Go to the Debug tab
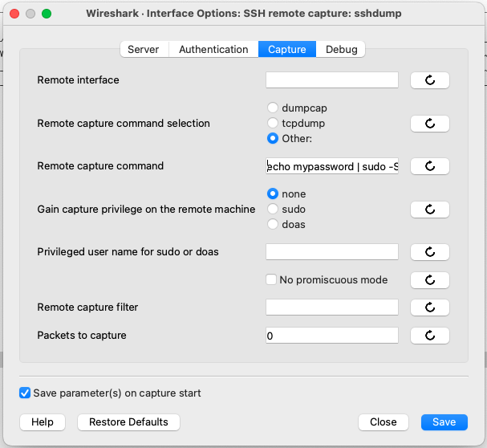 [341, 49]
